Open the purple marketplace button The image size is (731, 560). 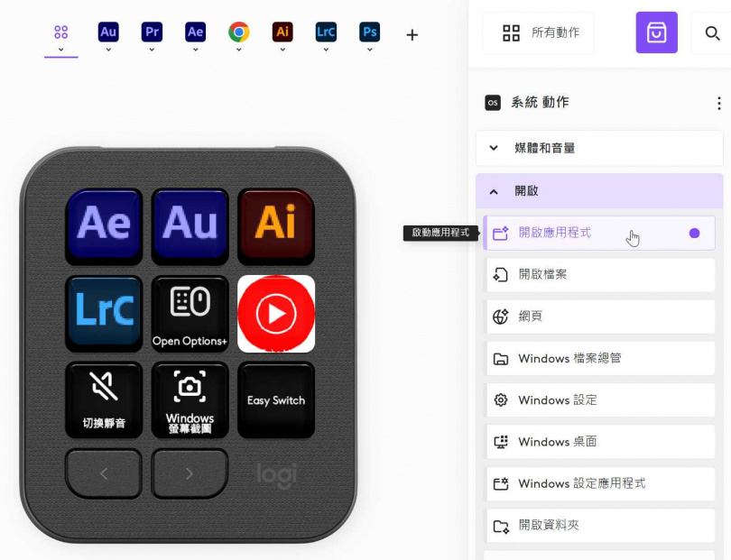coord(656,32)
